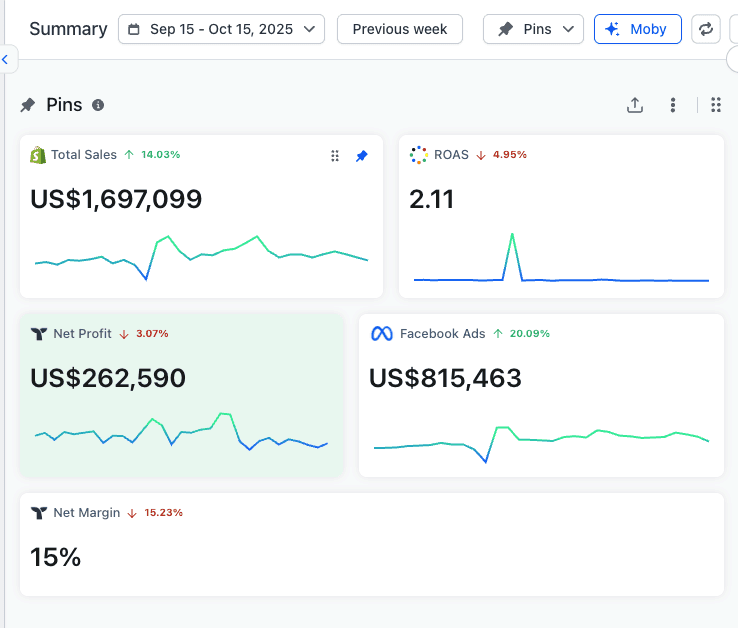Screen dimensions: 738x628
Task: Open the Sep 15 - Oct 15, 2025 date picker
Action: [221, 29]
